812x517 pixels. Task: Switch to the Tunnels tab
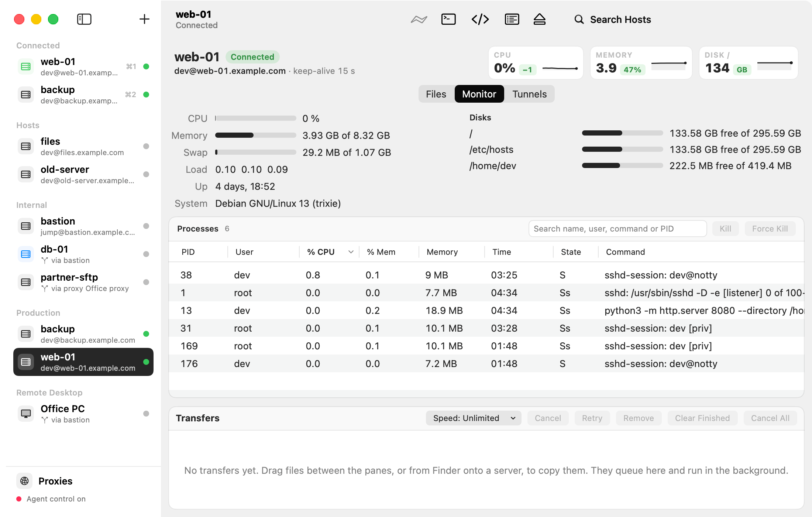(529, 94)
